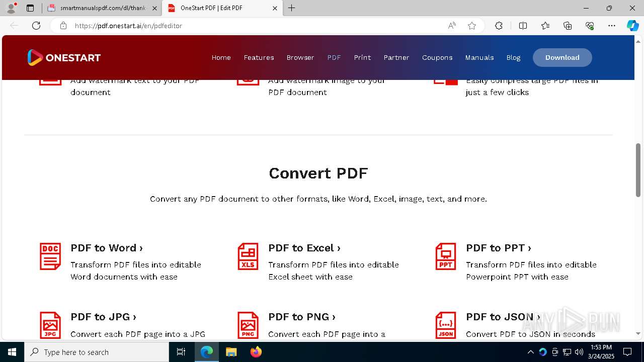
Task: Open the notifications center
Action: click(x=627, y=352)
